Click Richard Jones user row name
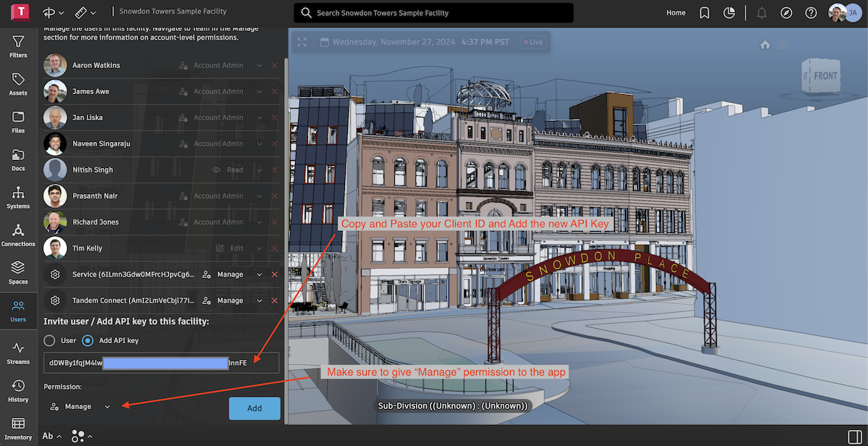The height and width of the screenshot is (446, 868). coord(95,222)
